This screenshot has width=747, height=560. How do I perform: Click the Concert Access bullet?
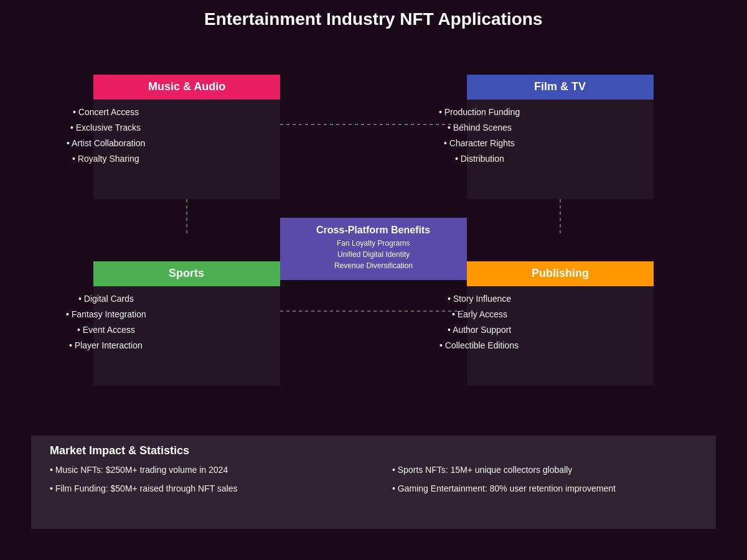(x=106, y=112)
